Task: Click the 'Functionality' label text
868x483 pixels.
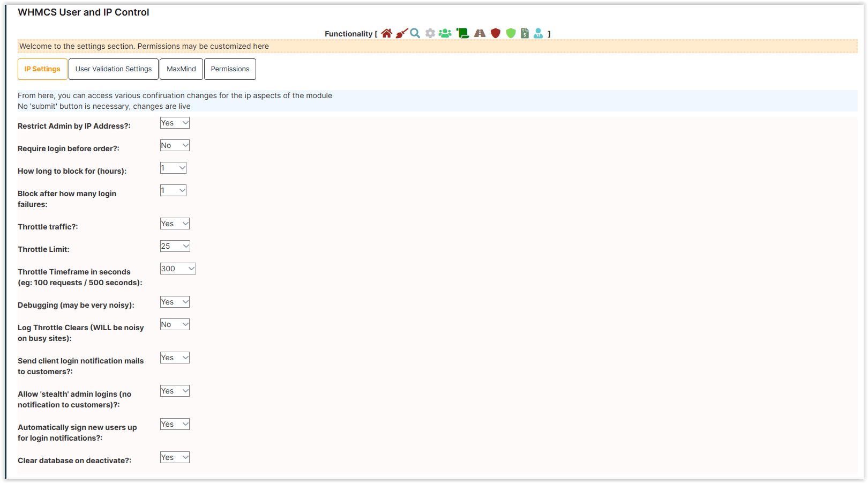Action: point(348,34)
